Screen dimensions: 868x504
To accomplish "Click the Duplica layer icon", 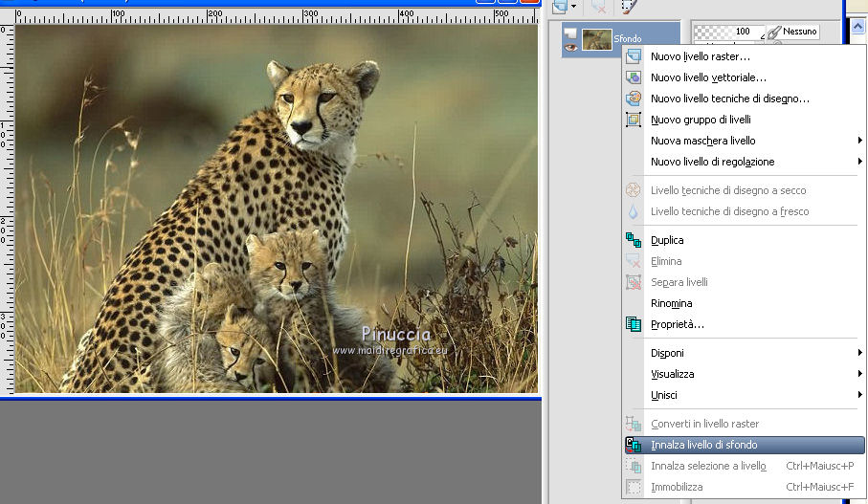I will pyautogui.click(x=633, y=240).
